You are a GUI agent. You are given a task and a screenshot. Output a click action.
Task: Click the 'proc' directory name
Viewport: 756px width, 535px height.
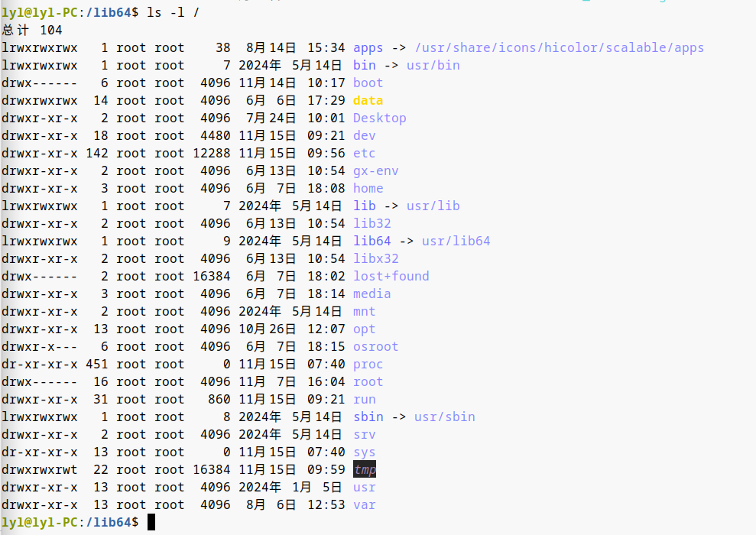[368, 365]
